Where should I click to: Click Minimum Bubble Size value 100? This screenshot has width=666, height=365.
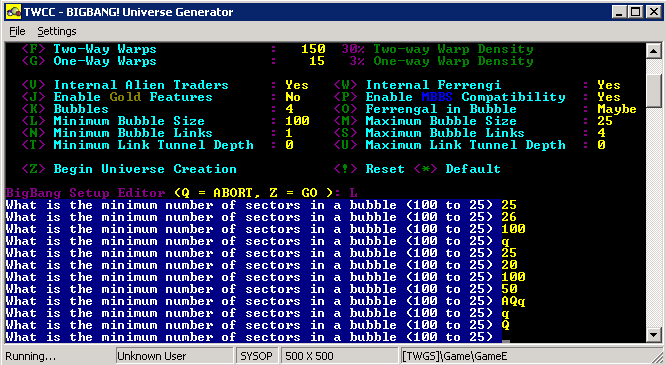[297, 121]
